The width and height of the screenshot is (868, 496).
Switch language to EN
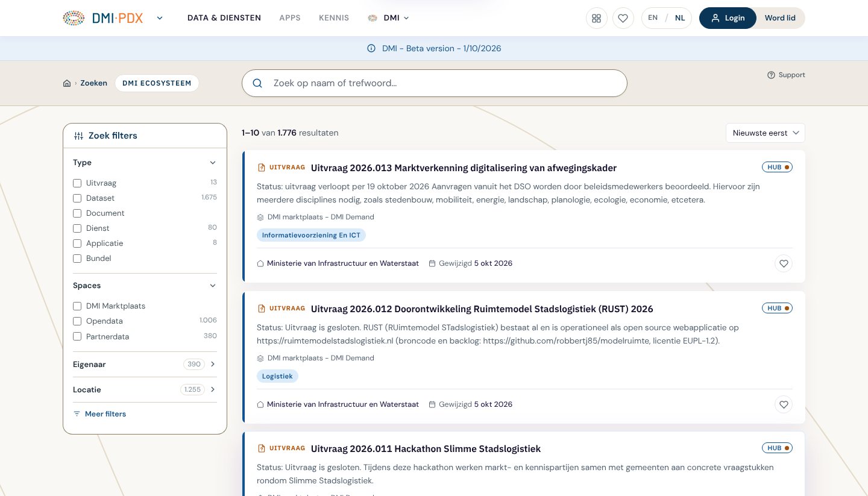coord(653,18)
